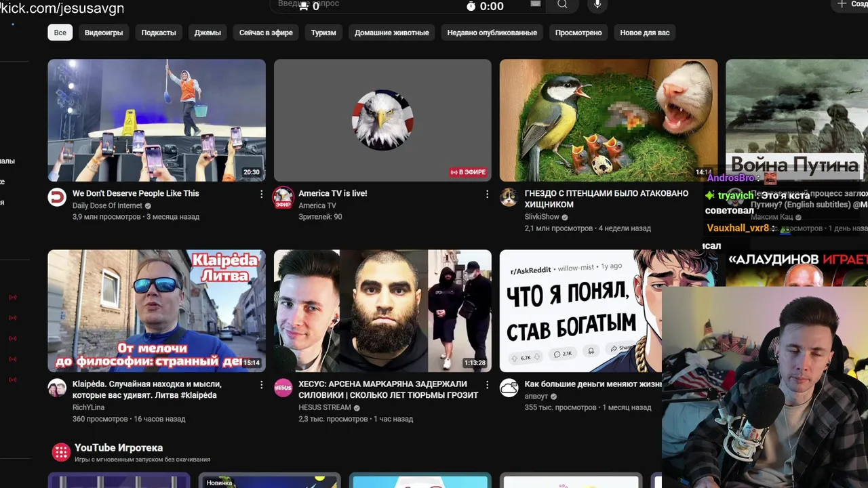Click the YouTube Игротека section icon
Viewport: 868px width, 488px height.
click(61, 452)
